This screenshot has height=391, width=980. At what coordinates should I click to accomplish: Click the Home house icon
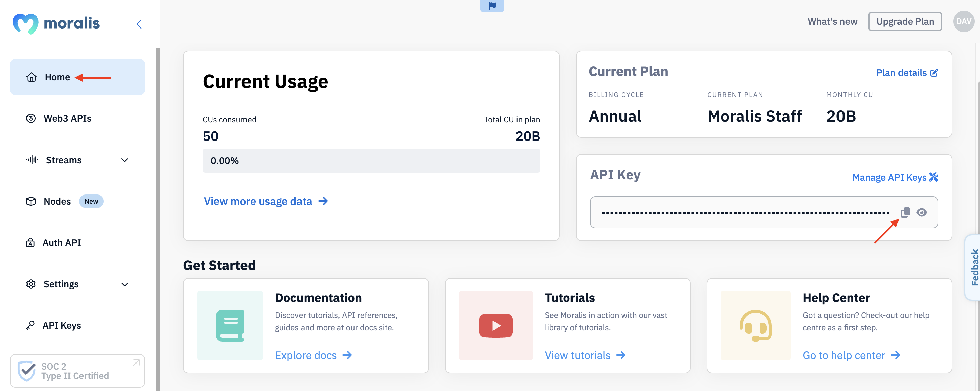pyautogui.click(x=31, y=77)
